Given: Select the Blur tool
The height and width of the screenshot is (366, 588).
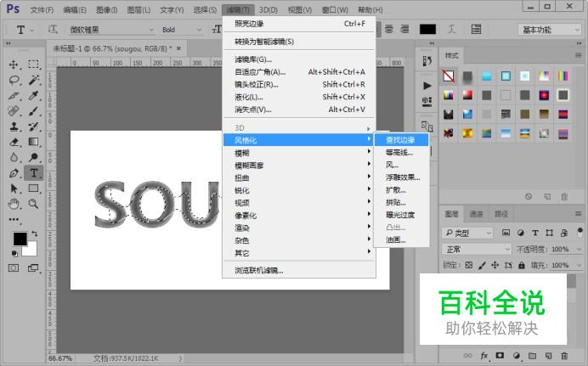Looking at the screenshot, I should pos(14,157).
